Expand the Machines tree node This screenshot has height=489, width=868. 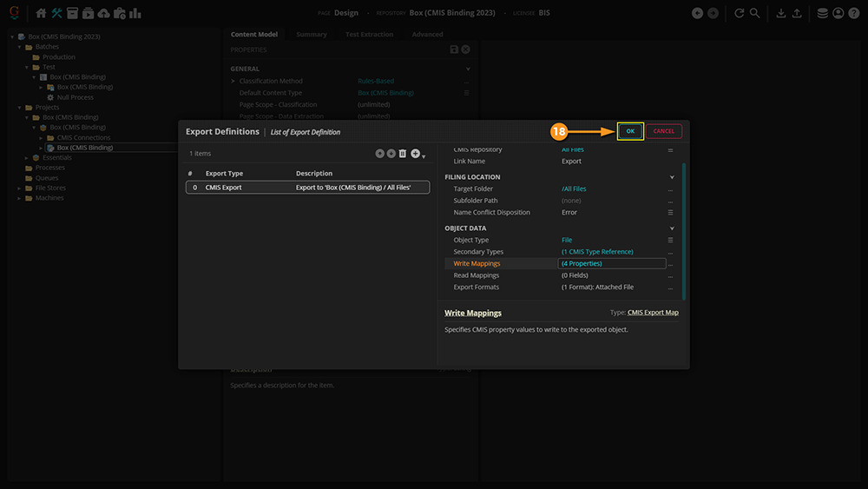20,198
